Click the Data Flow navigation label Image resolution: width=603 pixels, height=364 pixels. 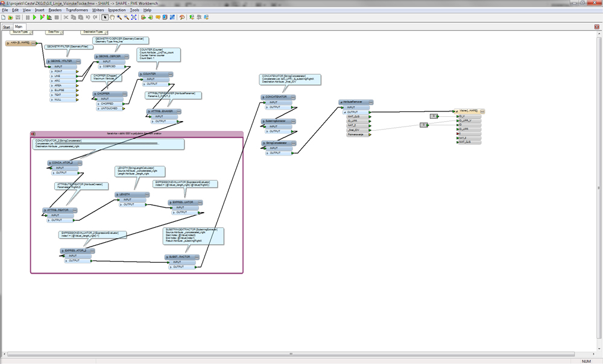click(x=54, y=32)
